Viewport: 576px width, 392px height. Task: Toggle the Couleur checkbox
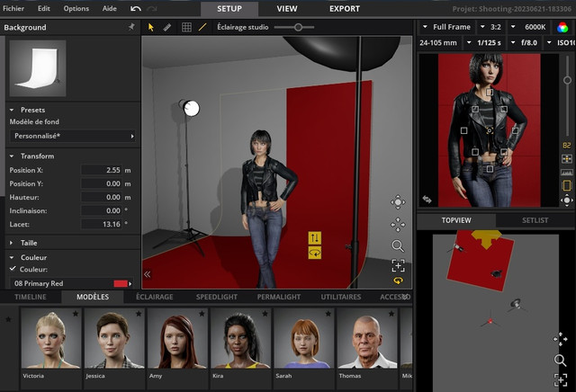tap(13, 269)
